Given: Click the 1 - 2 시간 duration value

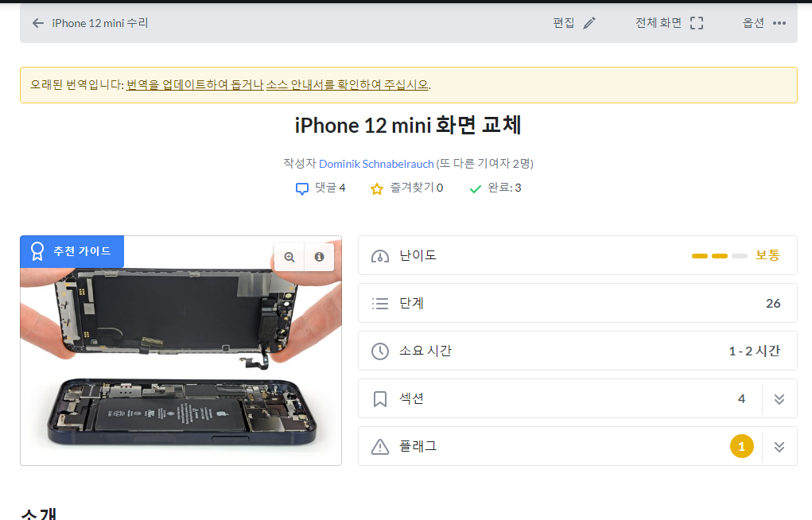Looking at the screenshot, I should (x=755, y=351).
